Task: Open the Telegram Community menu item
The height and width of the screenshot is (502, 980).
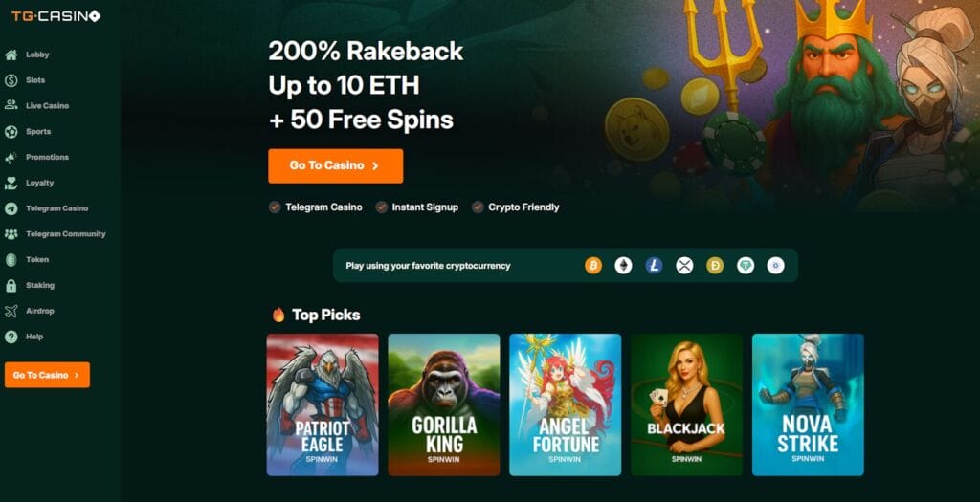Action: click(x=55, y=234)
